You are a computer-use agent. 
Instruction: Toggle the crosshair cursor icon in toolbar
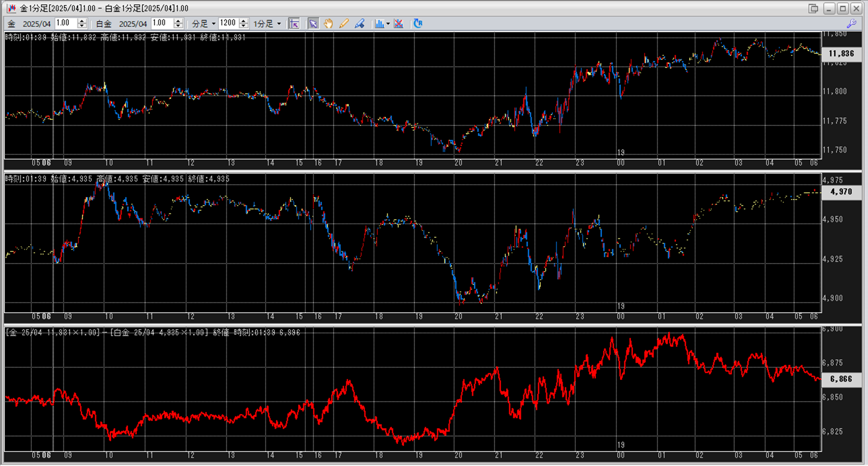click(294, 24)
